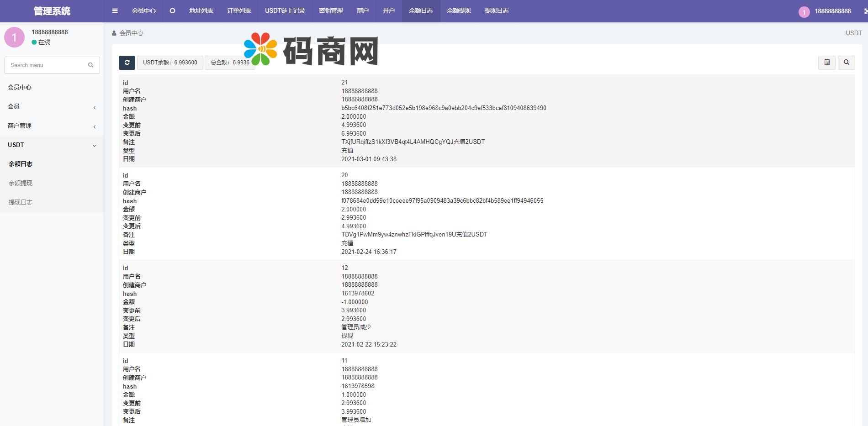Switch to the 订单列表 tab

pyautogui.click(x=239, y=11)
